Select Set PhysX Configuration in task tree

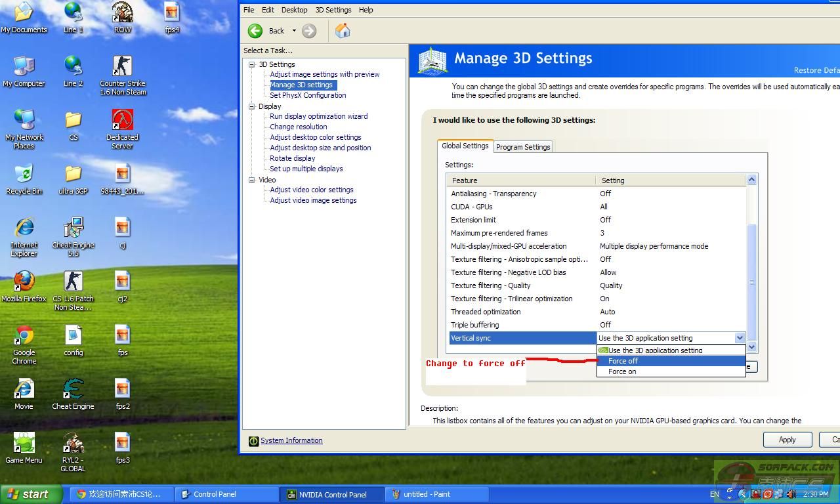point(308,95)
